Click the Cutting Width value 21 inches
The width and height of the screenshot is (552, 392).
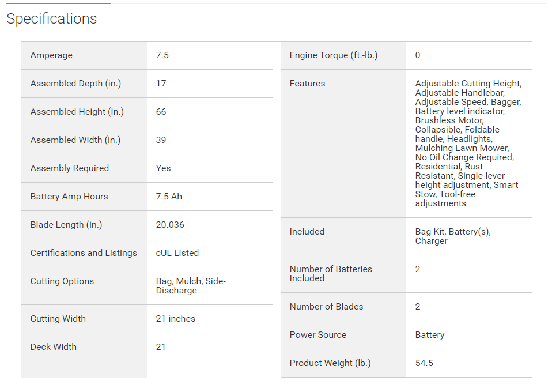[x=175, y=319]
